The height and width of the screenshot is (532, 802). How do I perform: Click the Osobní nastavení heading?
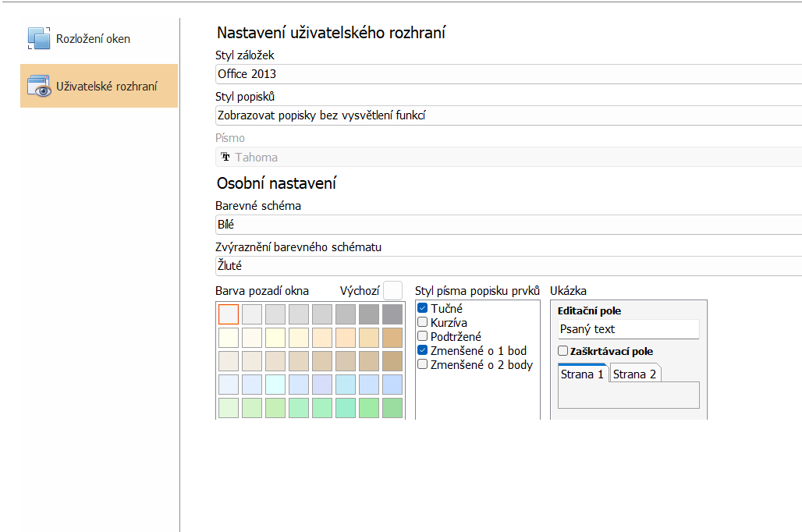tap(276, 183)
